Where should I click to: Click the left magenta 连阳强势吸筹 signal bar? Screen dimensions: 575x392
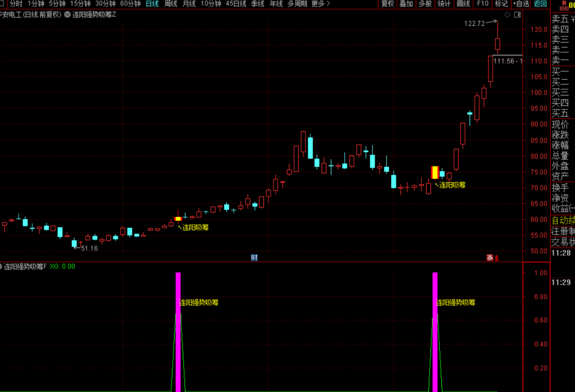(x=178, y=332)
